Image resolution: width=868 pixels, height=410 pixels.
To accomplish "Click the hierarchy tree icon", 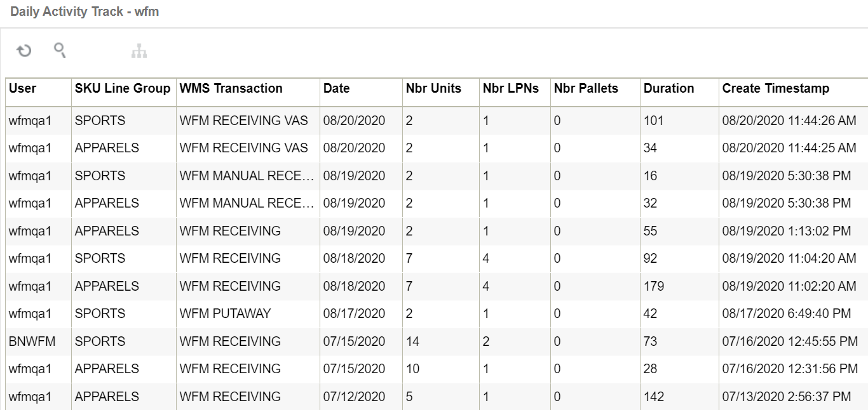I will (139, 51).
